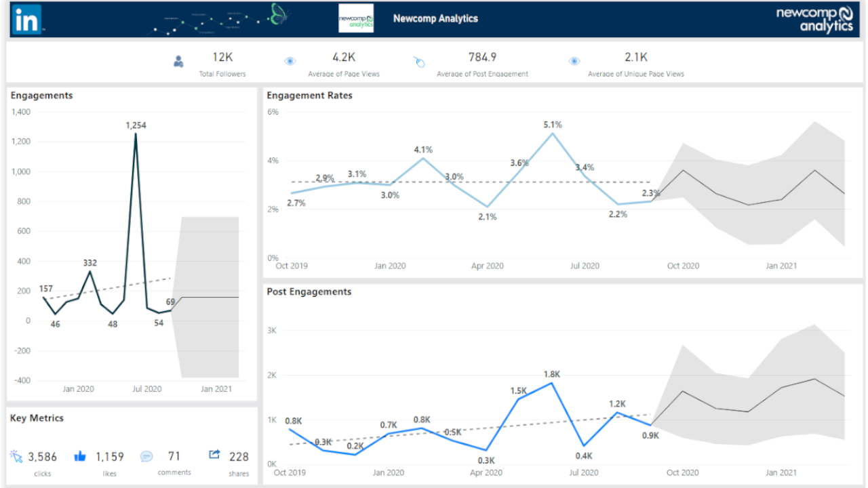Click the Newcomp Analytics logo at top right
Screen dimensions: 868x488
[x=814, y=19]
